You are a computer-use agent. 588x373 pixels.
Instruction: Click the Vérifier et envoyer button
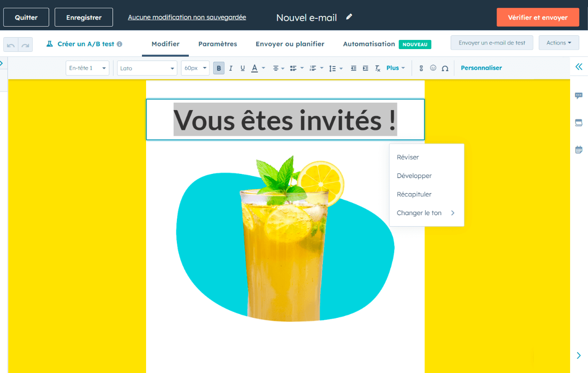tap(537, 17)
